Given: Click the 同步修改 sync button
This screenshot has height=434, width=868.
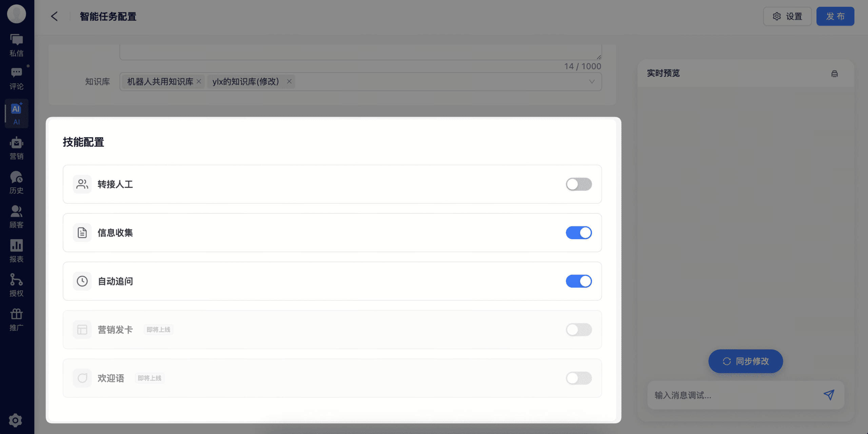Looking at the screenshot, I should tap(745, 361).
